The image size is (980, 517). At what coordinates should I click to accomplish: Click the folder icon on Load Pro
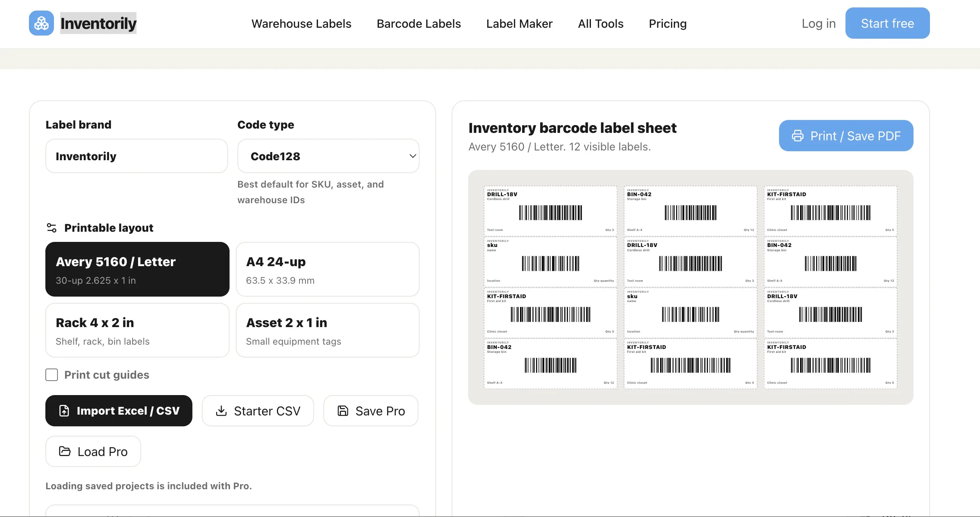pyautogui.click(x=65, y=451)
